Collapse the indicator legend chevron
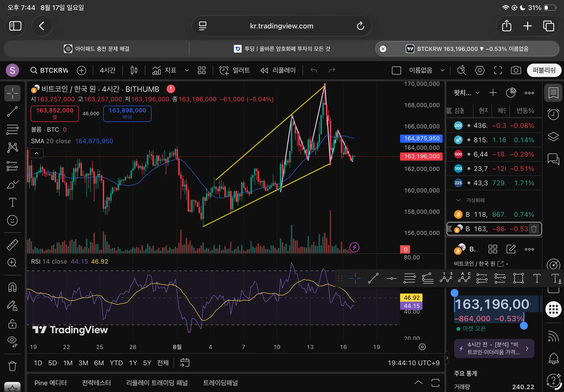The image size is (564, 392). coord(37,154)
